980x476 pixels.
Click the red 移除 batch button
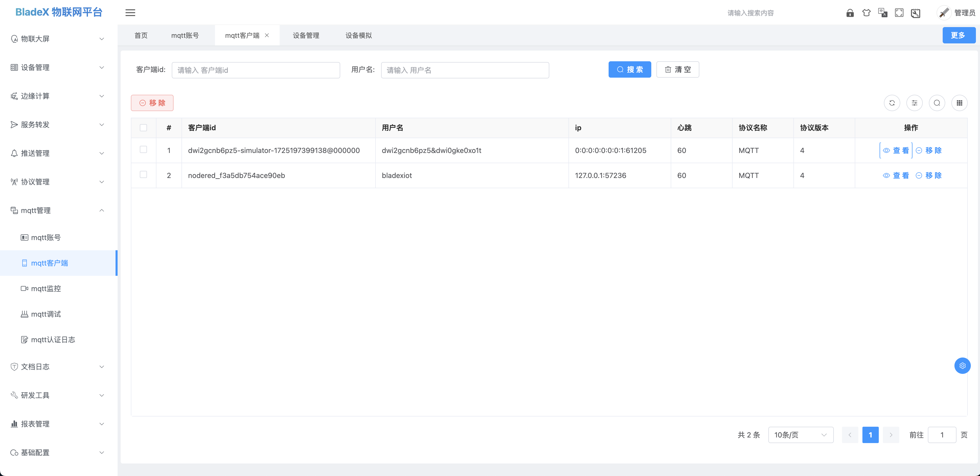(152, 103)
